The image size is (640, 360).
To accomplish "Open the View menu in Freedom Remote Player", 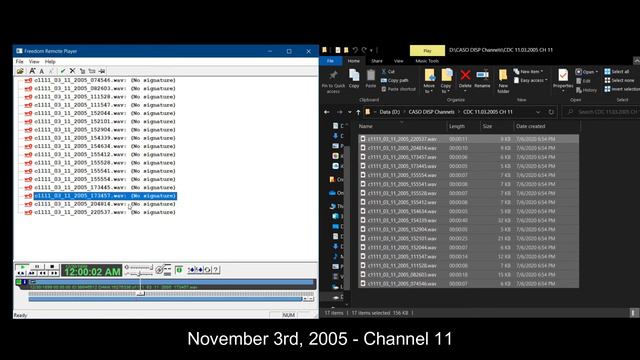I will pyautogui.click(x=34, y=62).
